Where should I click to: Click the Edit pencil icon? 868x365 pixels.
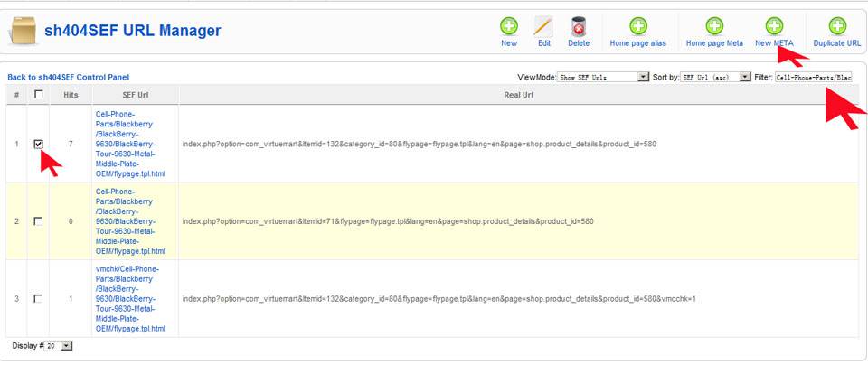[x=543, y=27]
